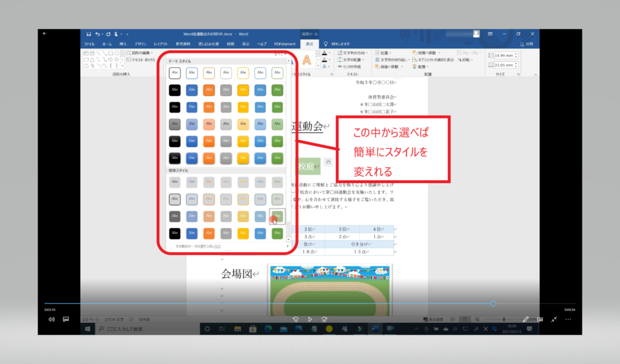Expand the 文字列の方向 dropdown

point(350,53)
